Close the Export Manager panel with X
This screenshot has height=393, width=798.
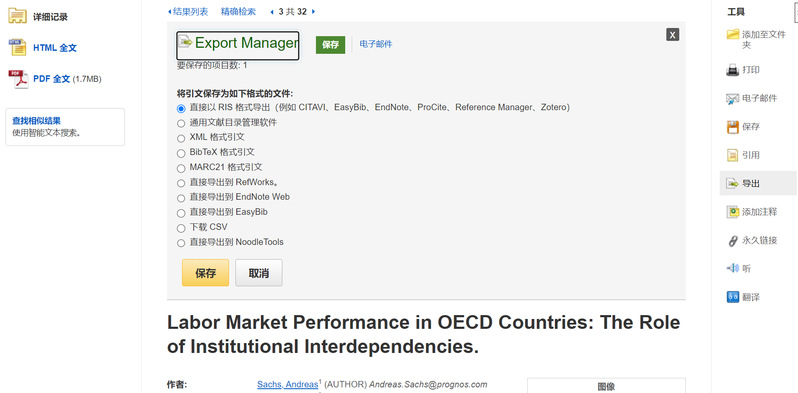click(x=672, y=35)
